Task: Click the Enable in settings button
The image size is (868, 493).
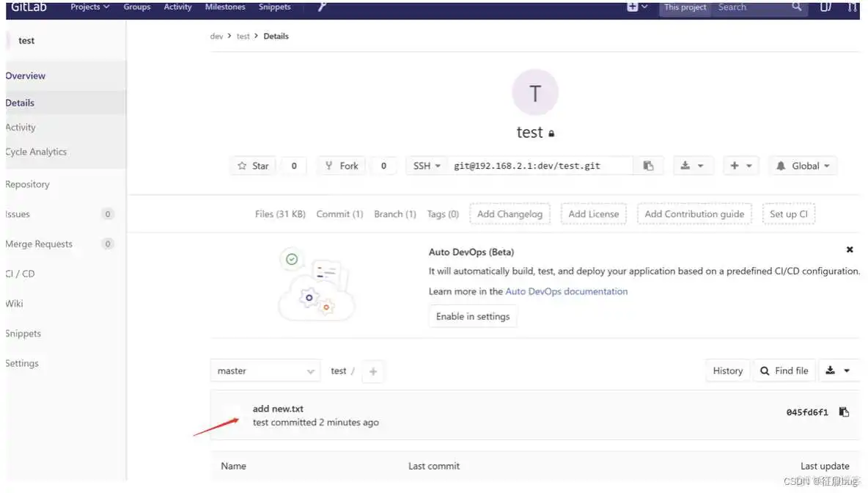Action: (472, 316)
